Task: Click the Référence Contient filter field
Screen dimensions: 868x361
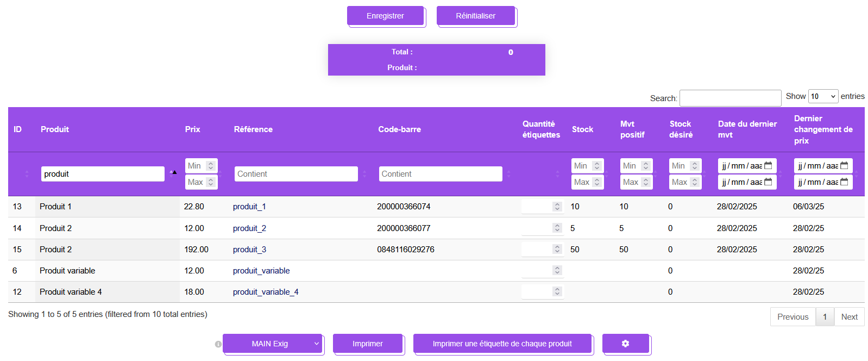Action: click(296, 174)
